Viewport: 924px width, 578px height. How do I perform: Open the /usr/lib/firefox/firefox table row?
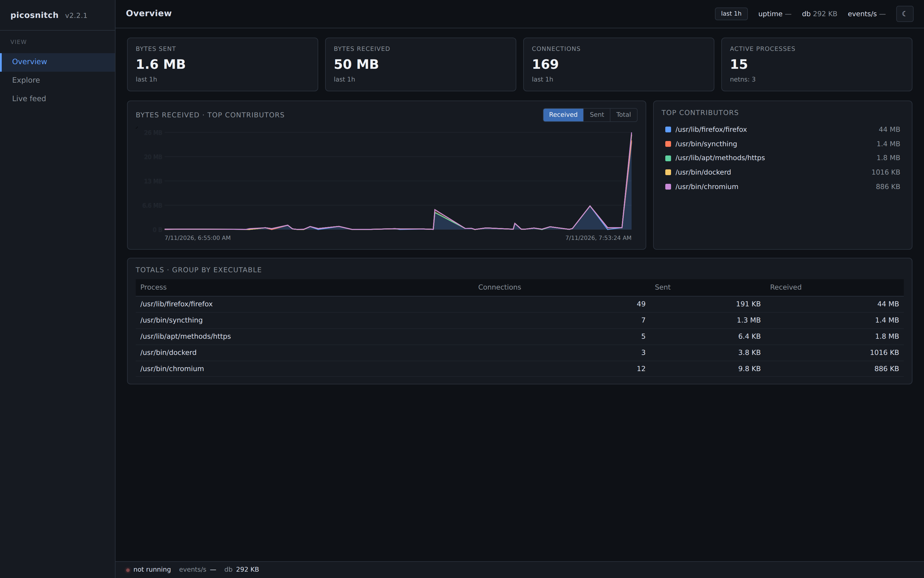coord(519,304)
